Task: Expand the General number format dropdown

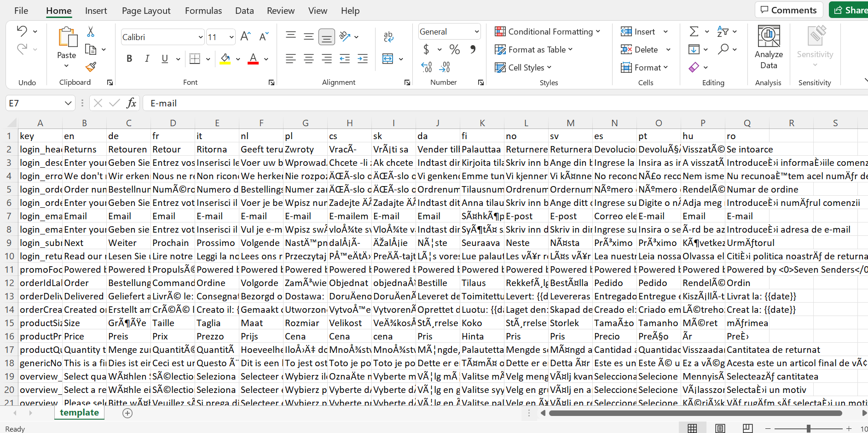Action: (x=476, y=32)
